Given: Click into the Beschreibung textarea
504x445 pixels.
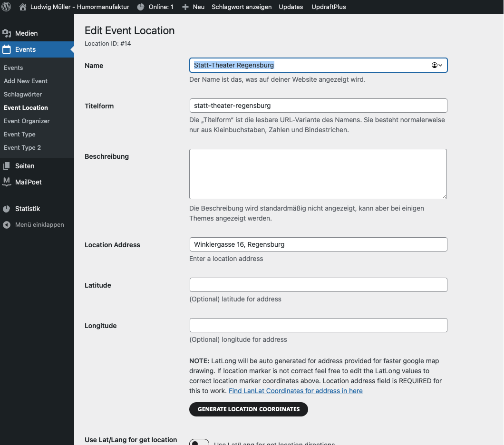Looking at the screenshot, I should coord(318,174).
